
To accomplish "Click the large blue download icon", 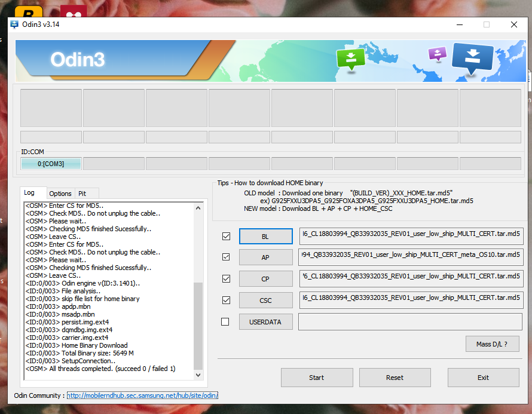I will pos(472,58).
